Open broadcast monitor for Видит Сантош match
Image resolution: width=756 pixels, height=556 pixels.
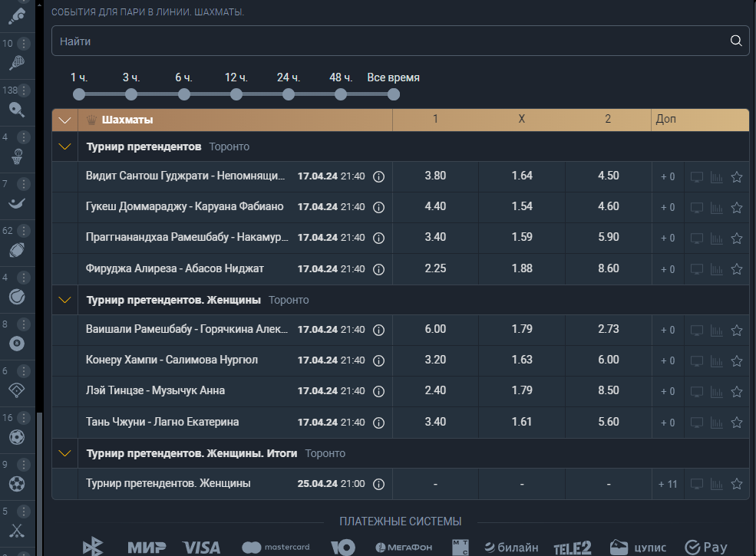tap(696, 177)
